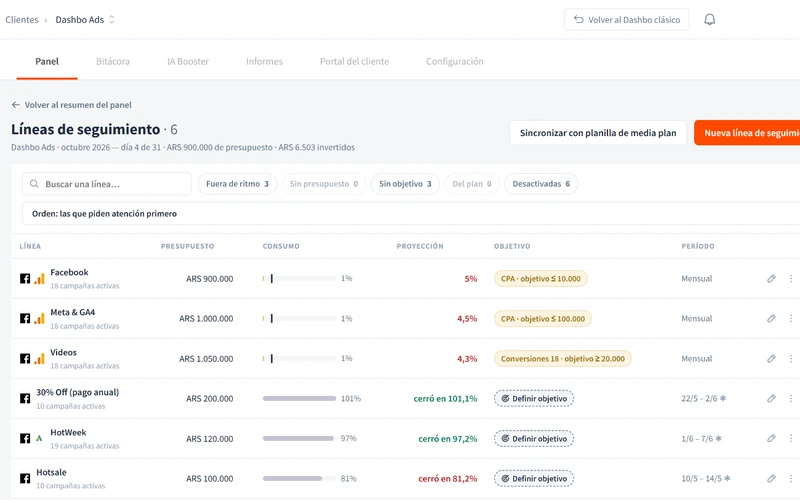The image size is (800, 500).
Task: Click the 'ARS 1.050.000' budget value
Action: (x=206, y=359)
